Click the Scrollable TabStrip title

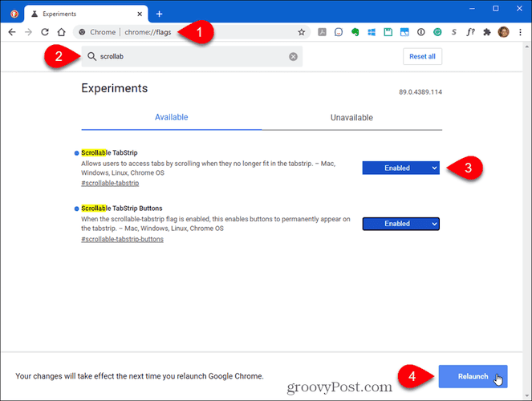pyautogui.click(x=109, y=152)
